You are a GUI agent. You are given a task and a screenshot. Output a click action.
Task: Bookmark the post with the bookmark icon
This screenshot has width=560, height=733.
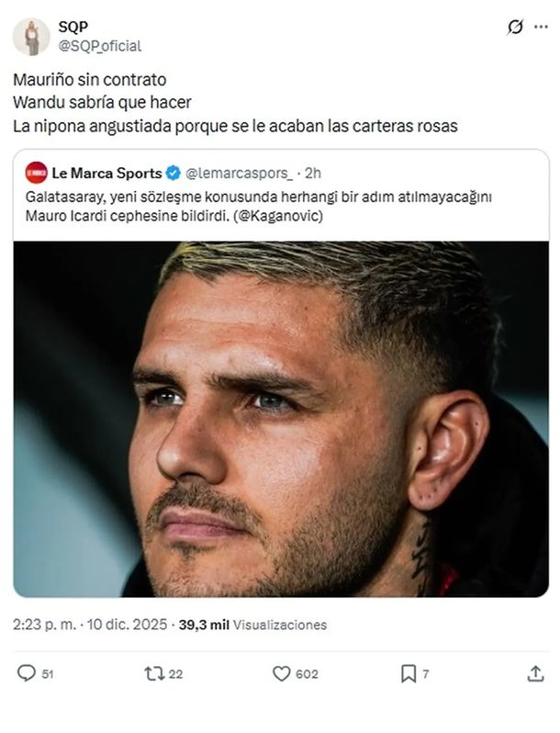click(409, 673)
